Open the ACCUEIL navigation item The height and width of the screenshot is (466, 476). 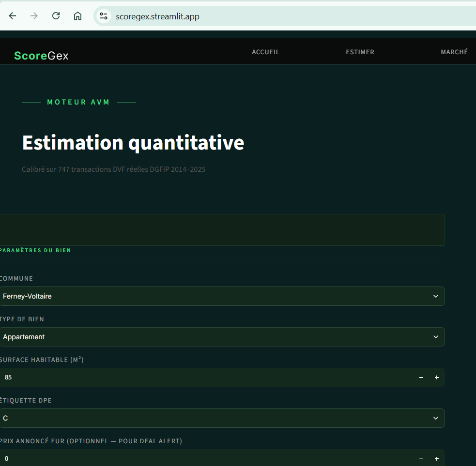coord(265,52)
